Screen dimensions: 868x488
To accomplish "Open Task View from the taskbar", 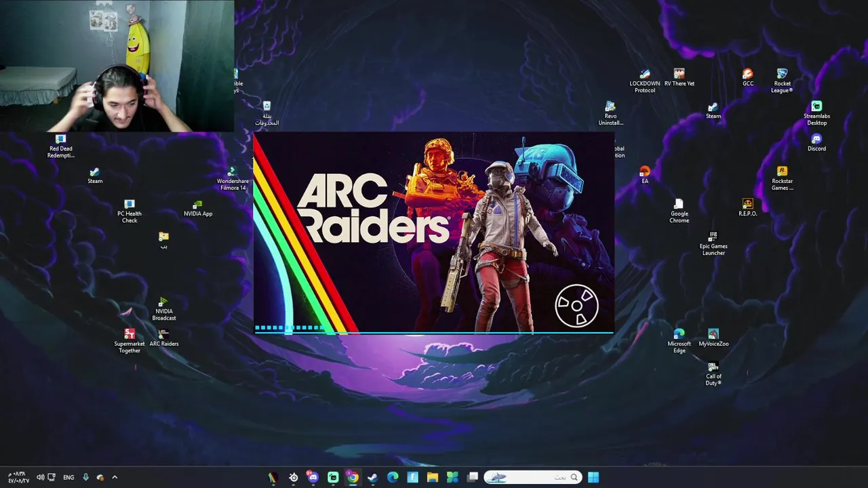I will tap(473, 477).
